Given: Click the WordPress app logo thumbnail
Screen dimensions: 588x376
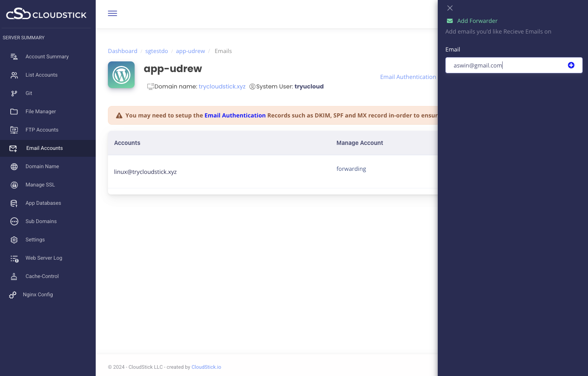Looking at the screenshot, I should tap(121, 75).
